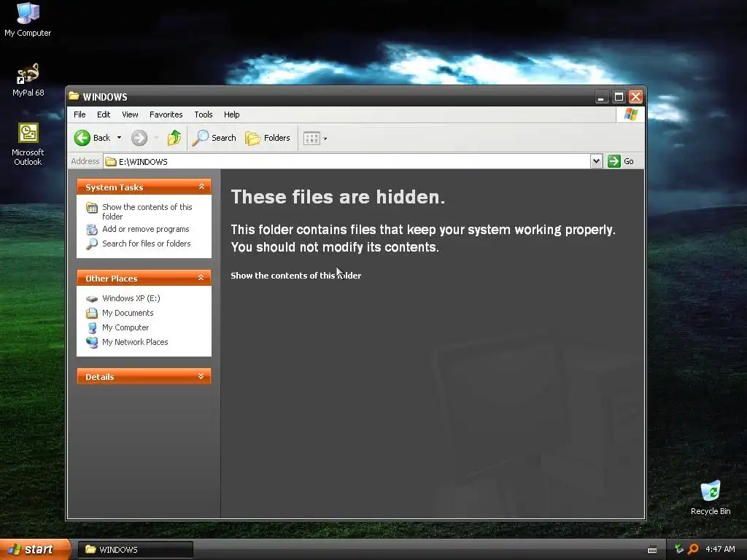Click the Start button
This screenshot has height=560, width=747.
coord(35,549)
